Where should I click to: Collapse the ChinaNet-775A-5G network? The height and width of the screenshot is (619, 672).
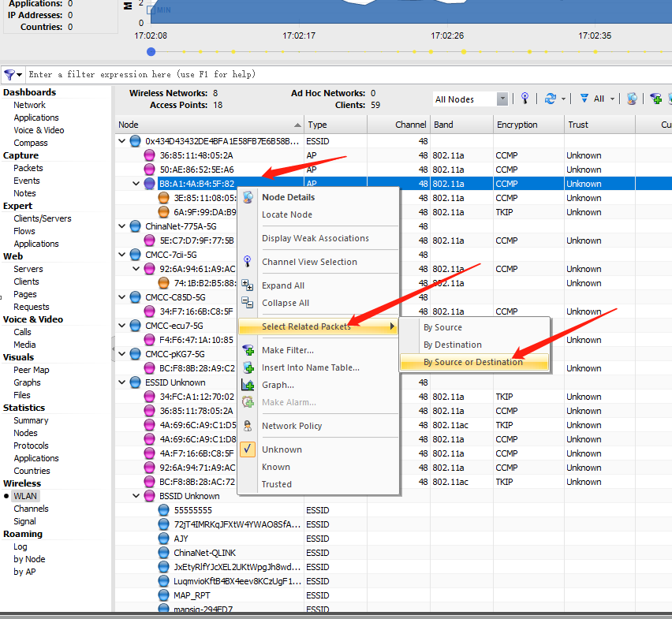[122, 226]
